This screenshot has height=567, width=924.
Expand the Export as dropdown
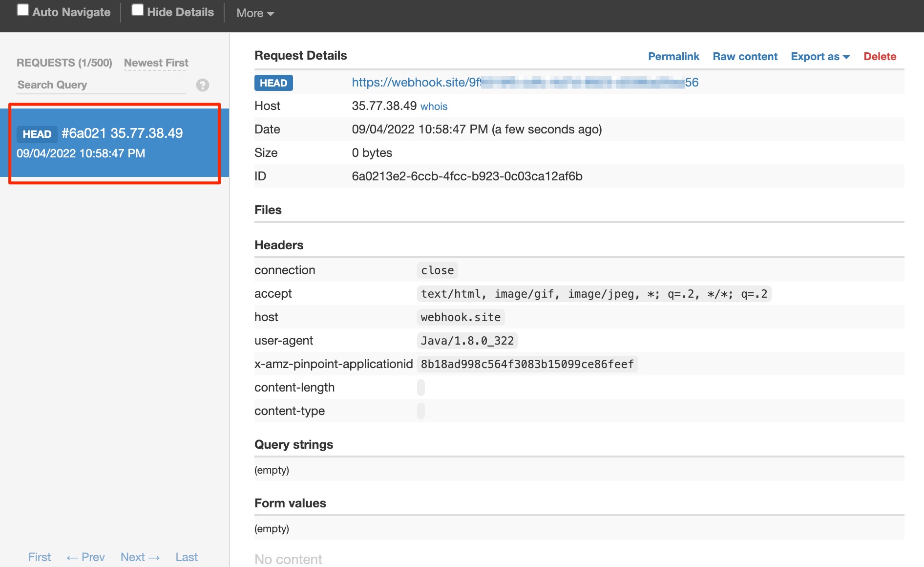click(819, 56)
